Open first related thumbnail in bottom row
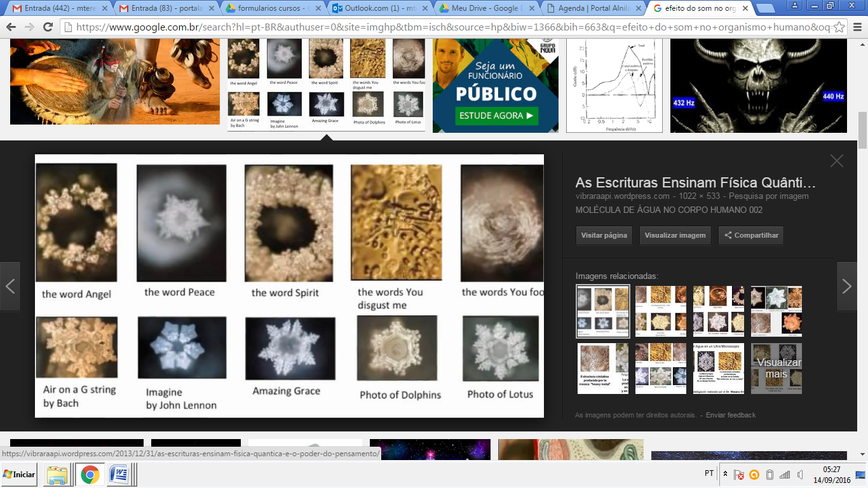 (603, 369)
